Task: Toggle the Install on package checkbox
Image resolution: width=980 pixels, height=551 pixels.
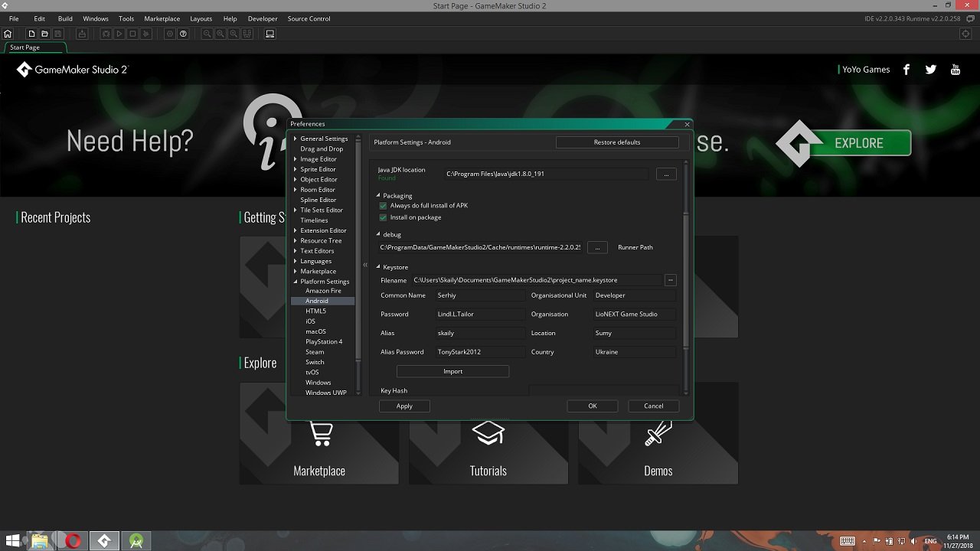Action: (384, 217)
